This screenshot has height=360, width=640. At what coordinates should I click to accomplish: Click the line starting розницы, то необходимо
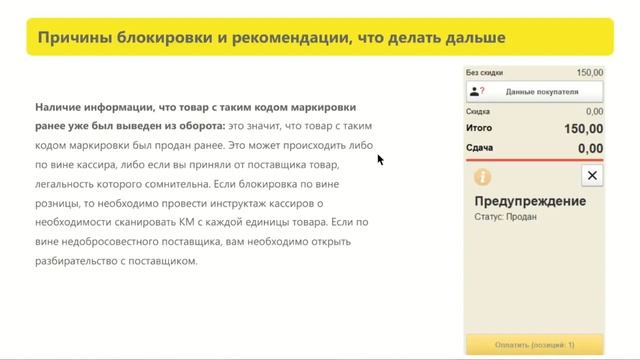[x=179, y=203]
